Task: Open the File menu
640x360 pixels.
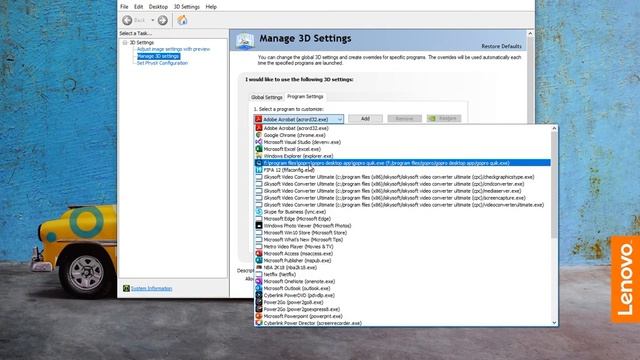Action: pos(124,7)
